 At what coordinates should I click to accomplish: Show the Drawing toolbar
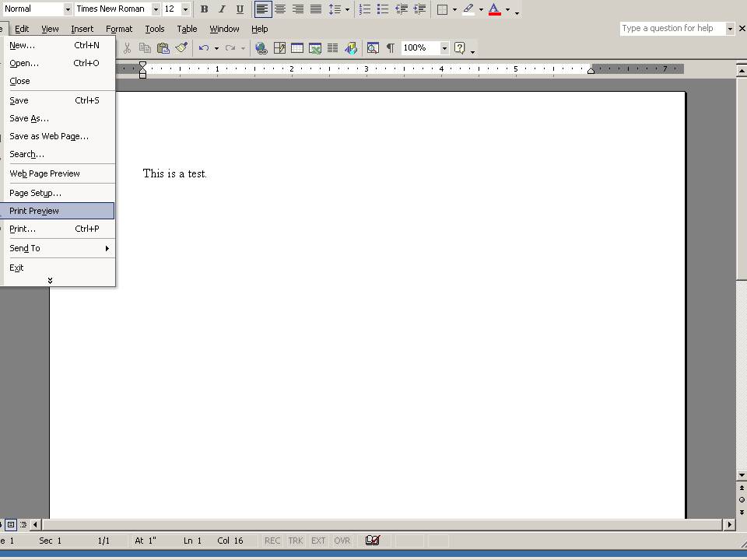[x=351, y=48]
